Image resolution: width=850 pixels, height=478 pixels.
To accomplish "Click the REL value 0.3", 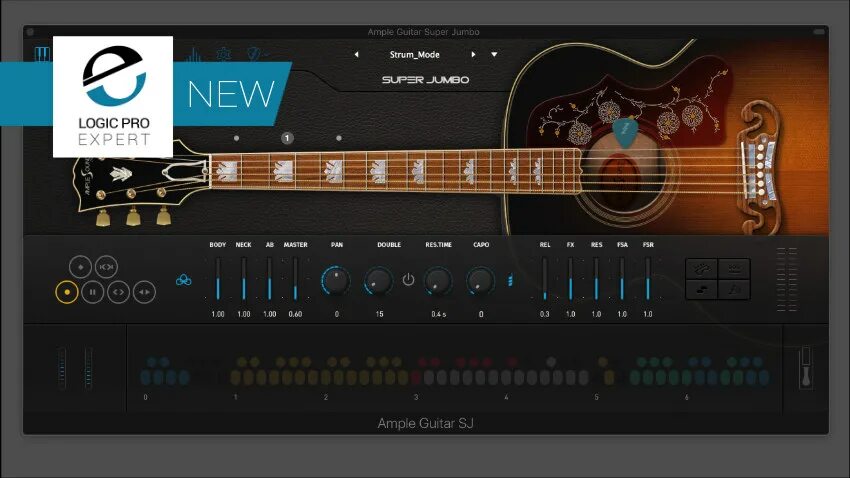I will point(545,314).
